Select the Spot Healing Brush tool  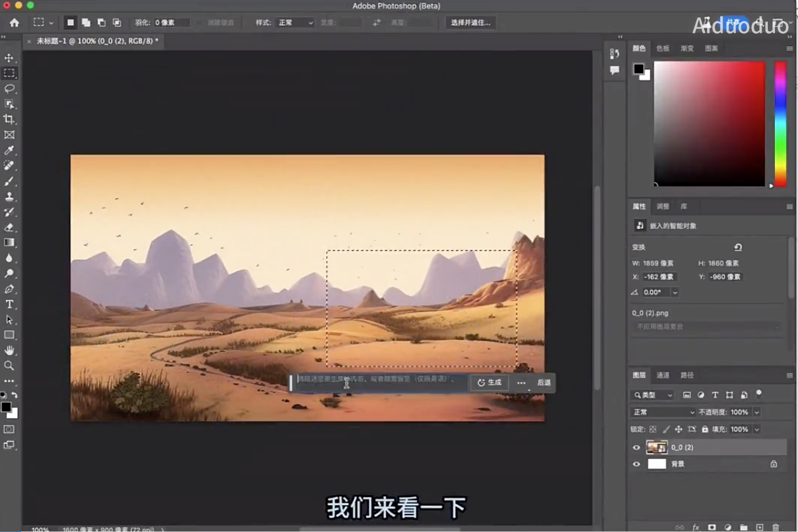[9, 165]
